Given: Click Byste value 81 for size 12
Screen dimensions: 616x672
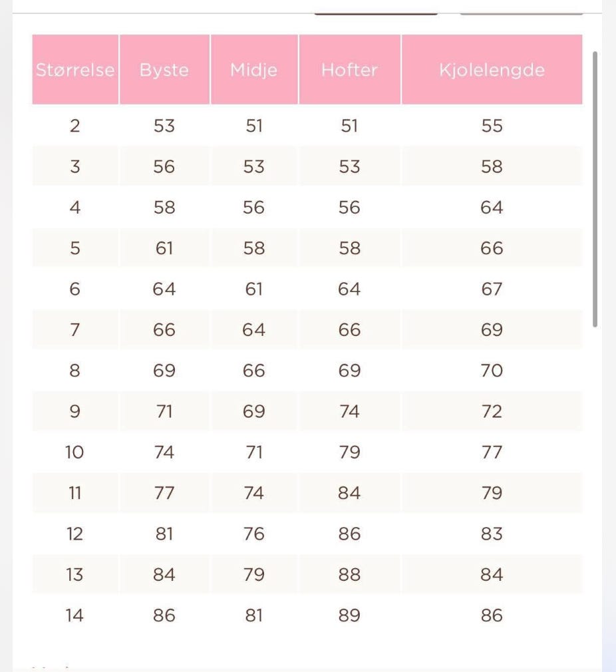Looking at the screenshot, I should point(164,534).
